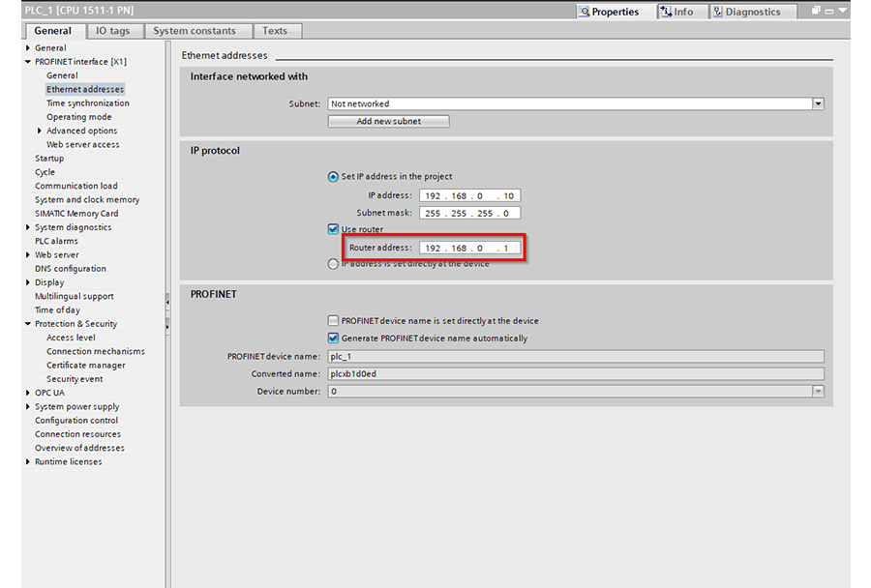Viewport: 871px width, 588px height.
Task: Switch to the IO tags tab
Action: tap(113, 31)
